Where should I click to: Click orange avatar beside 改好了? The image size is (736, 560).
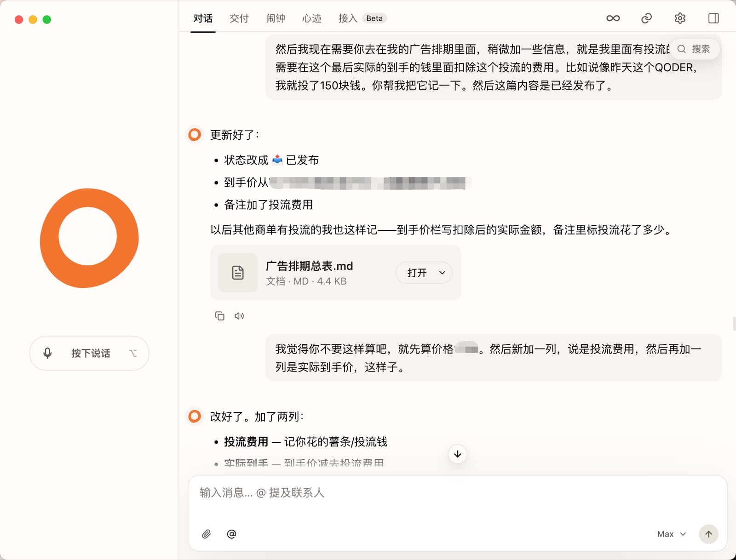tap(195, 417)
